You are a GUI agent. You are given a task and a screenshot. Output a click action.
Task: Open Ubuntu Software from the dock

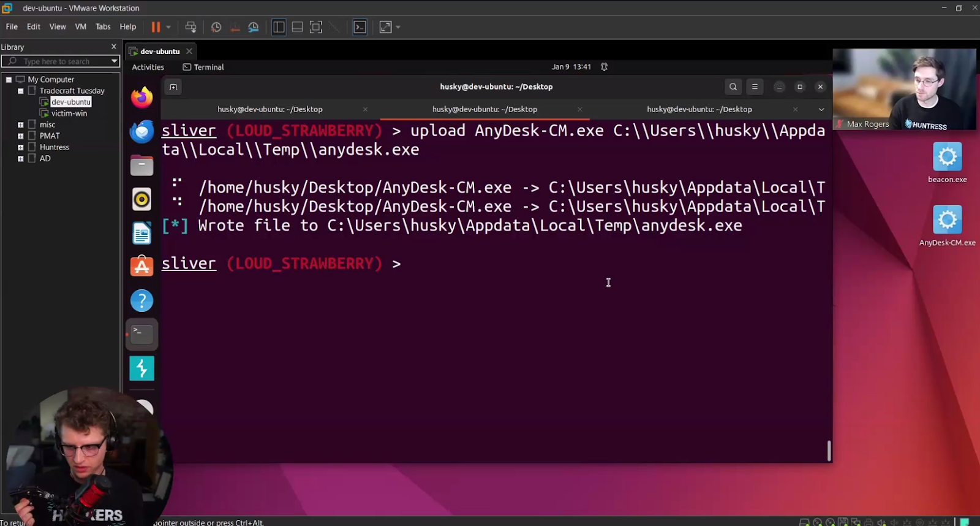pyautogui.click(x=142, y=267)
